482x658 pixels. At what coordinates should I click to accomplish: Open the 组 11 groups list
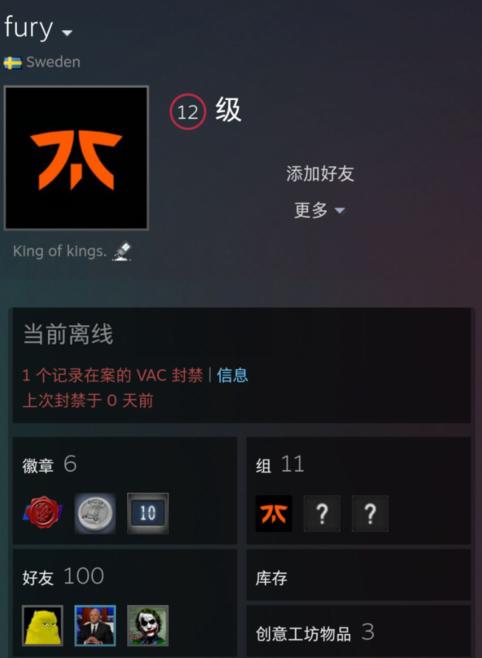(x=280, y=465)
